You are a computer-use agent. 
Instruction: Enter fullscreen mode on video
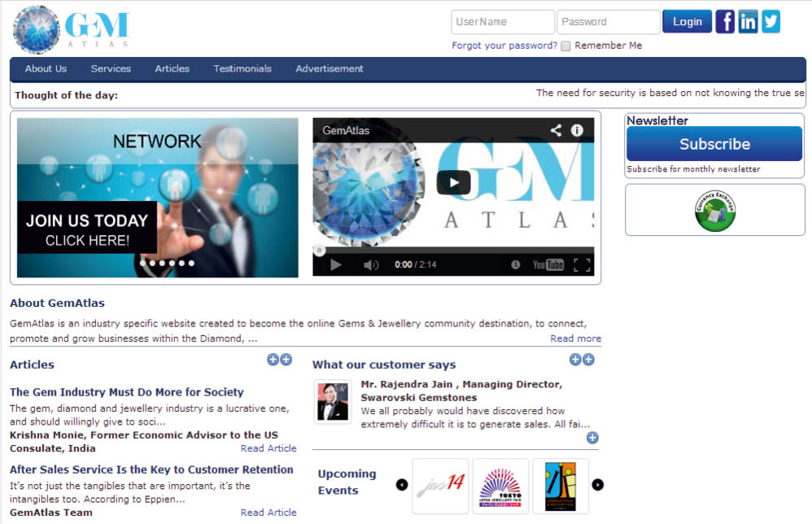pyautogui.click(x=582, y=265)
